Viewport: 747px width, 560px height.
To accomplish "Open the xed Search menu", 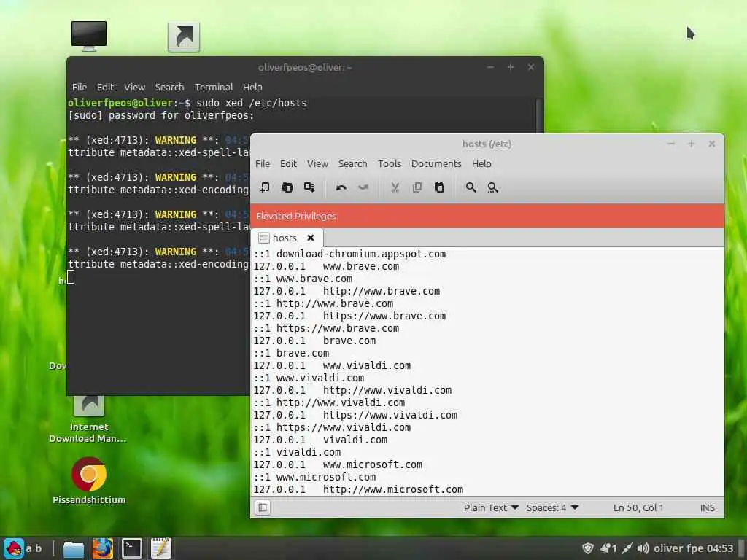I will pos(352,163).
